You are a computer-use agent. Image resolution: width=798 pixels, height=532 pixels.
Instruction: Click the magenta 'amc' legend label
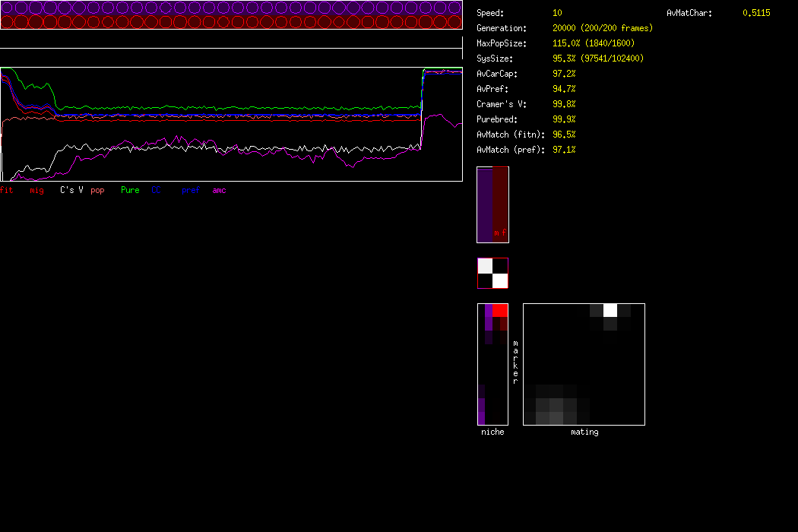point(219,190)
